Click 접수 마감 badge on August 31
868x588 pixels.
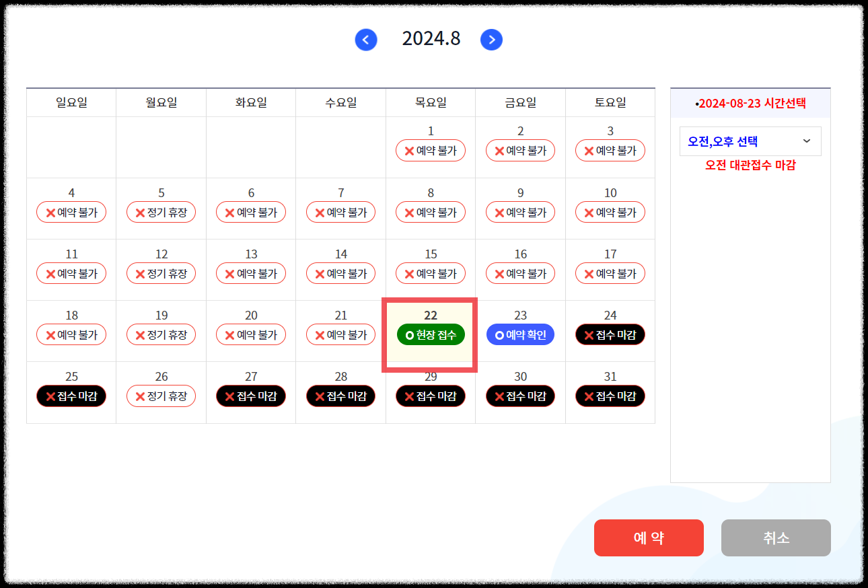tap(610, 396)
